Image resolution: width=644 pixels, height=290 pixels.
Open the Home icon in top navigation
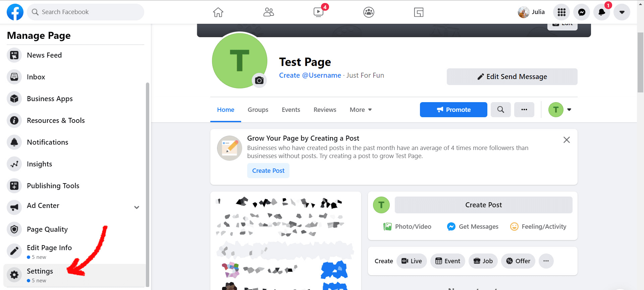218,12
